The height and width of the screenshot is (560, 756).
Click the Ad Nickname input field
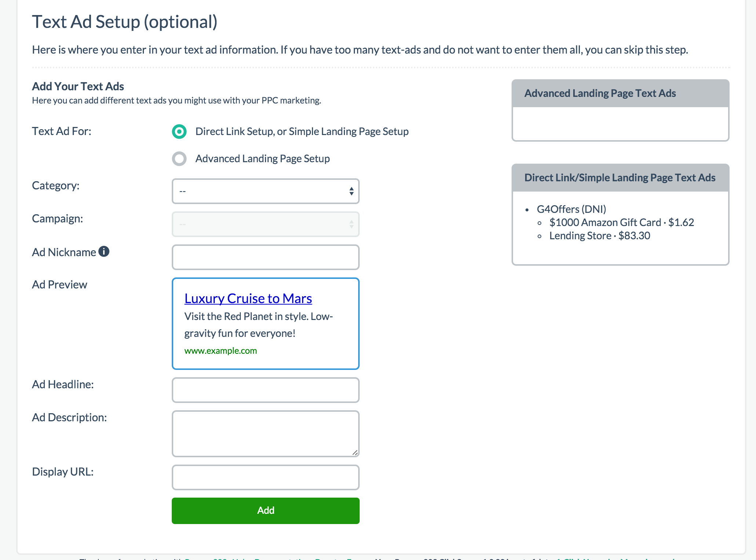coord(265,257)
